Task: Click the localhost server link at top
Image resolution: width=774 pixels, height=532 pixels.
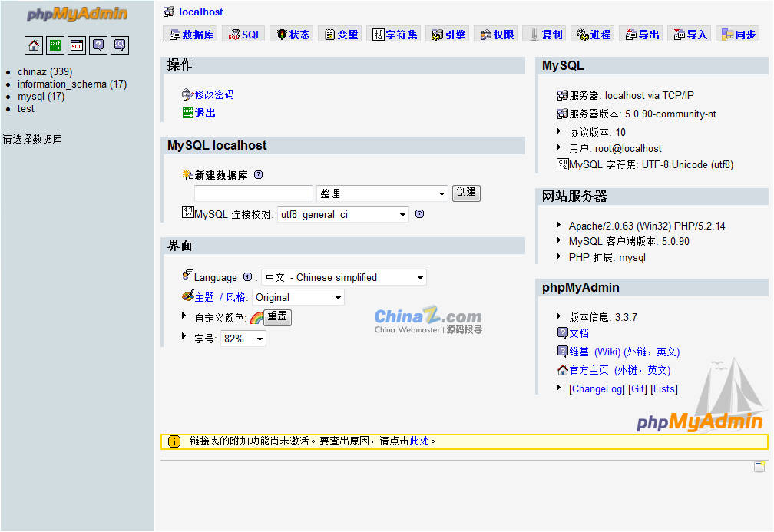Action: pos(201,12)
